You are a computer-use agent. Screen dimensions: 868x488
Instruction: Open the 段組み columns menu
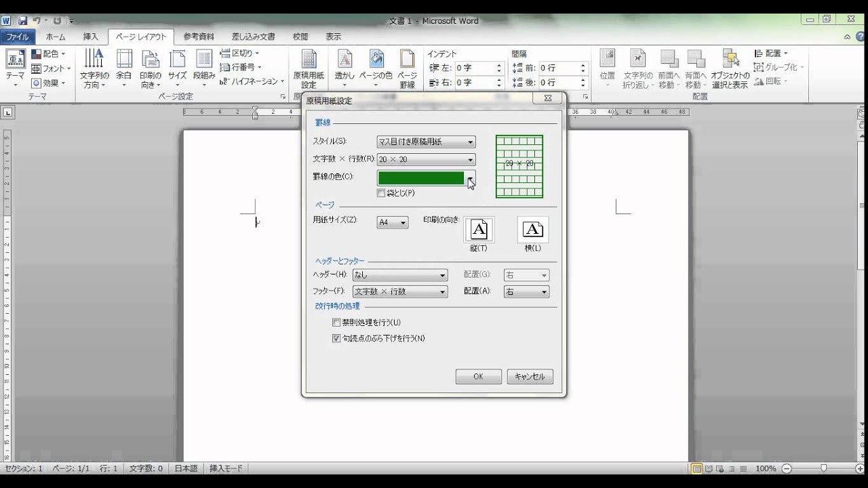click(x=204, y=68)
